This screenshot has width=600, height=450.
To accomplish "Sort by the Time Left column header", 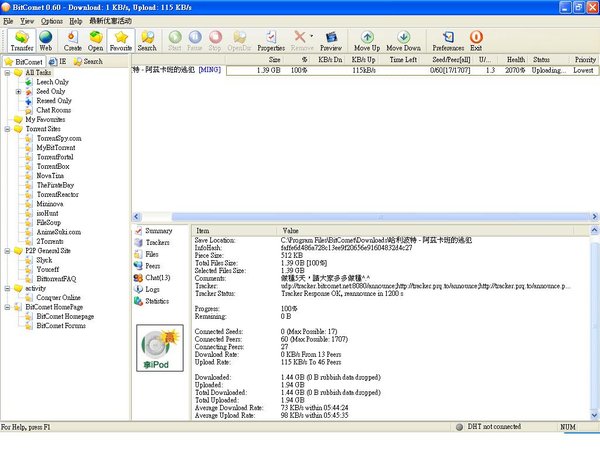I will click(403, 60).
